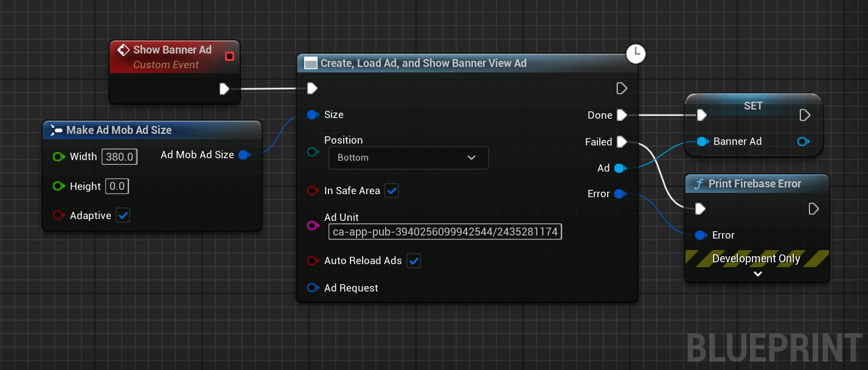Edit the Width value field 380.0
Screen dimensions: 868x370
(x=120, y=157)
